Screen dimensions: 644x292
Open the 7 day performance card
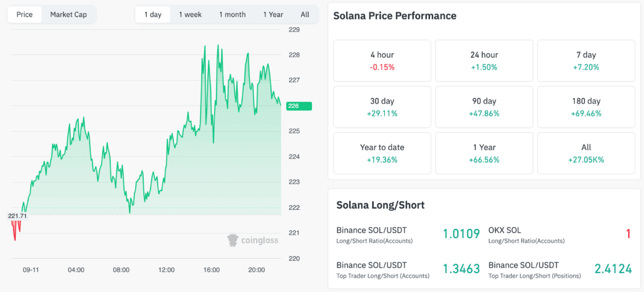586,61
